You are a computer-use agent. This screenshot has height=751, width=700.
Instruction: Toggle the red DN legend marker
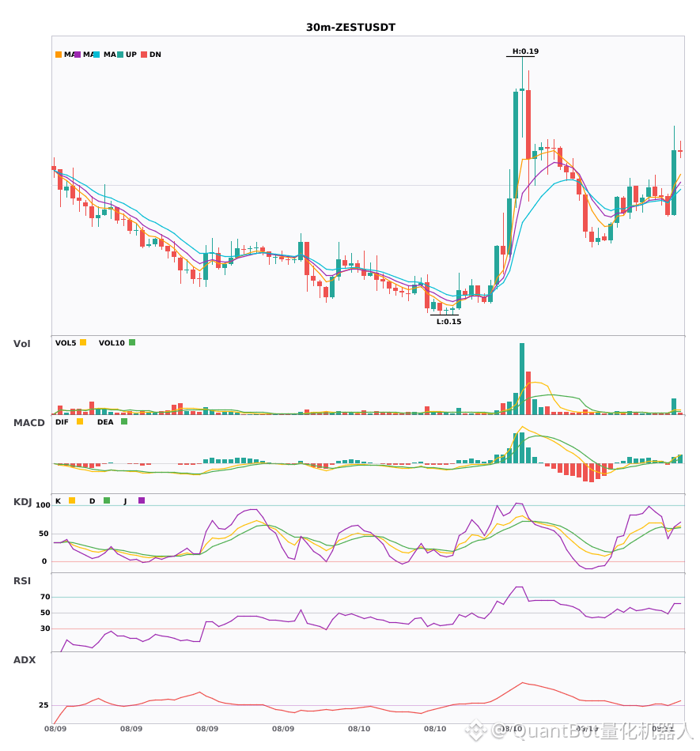coord(144,55)
